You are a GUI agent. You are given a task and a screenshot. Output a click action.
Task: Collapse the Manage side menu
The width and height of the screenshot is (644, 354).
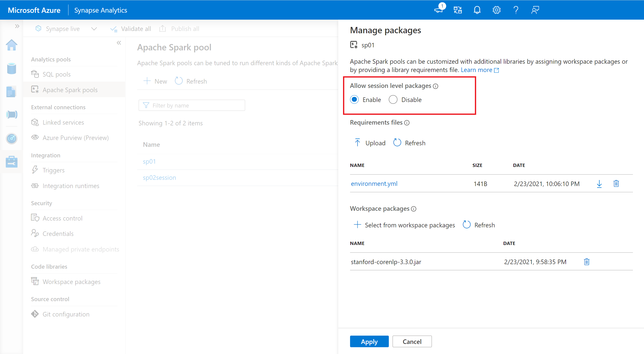[119, 43]
